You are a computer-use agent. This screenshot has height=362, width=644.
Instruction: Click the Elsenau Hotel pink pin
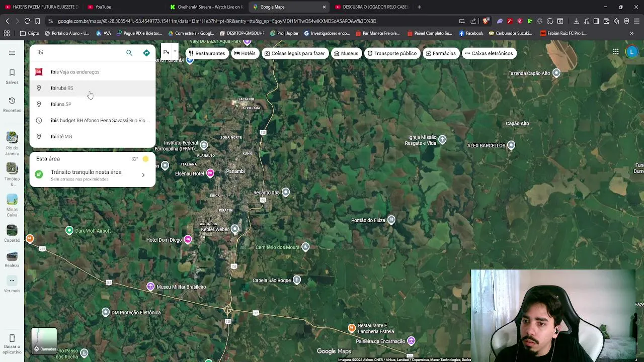click(x=210, y=173)
